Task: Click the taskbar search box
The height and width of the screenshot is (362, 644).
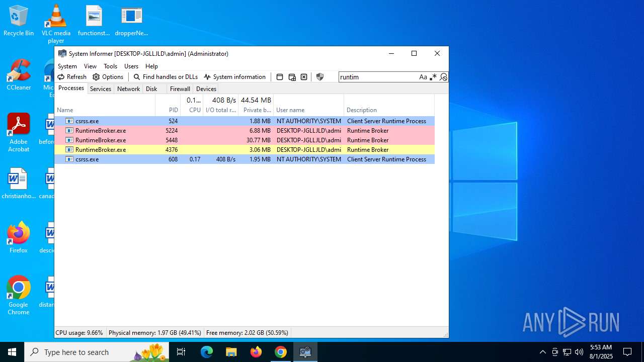Action: pyautogui.click(x=97, y=352)
